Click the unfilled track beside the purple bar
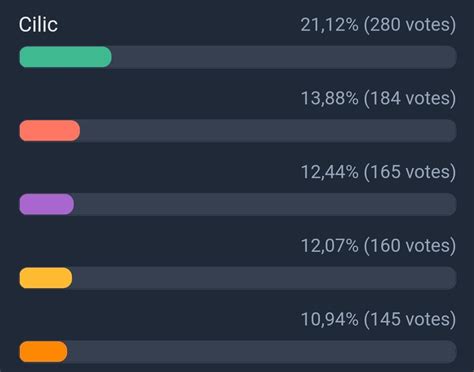The width and height of the screenshot is (474, 372). [265, 204]
